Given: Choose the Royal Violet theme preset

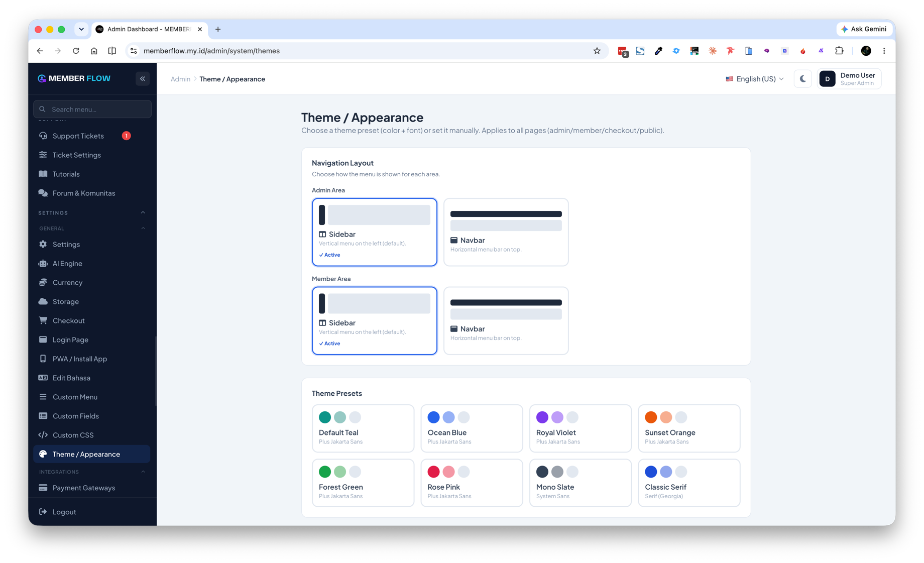Looking at the screenshot, I should 581,428.
